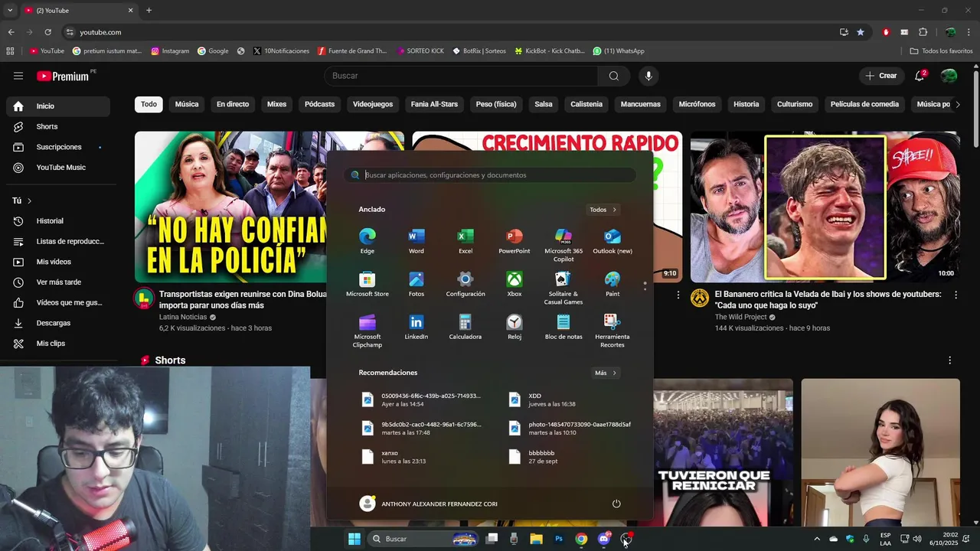Screen dimensions: 980x551
Task: Expand Más recommendations list
Action: click(606, 373)
